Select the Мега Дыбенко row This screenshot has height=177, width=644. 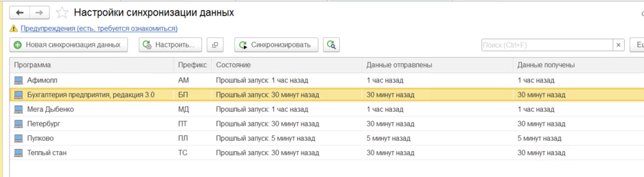tap(51, 109)
